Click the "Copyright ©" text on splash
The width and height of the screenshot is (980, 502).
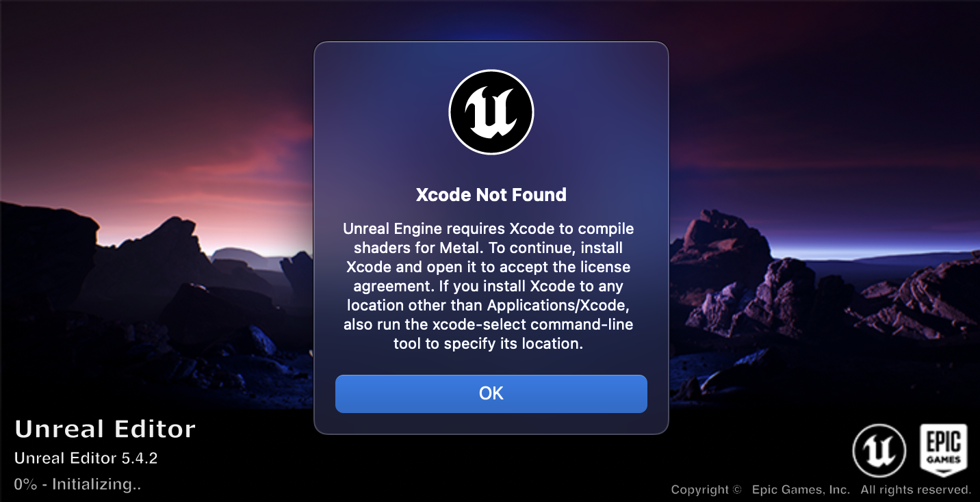click(706, 490)
